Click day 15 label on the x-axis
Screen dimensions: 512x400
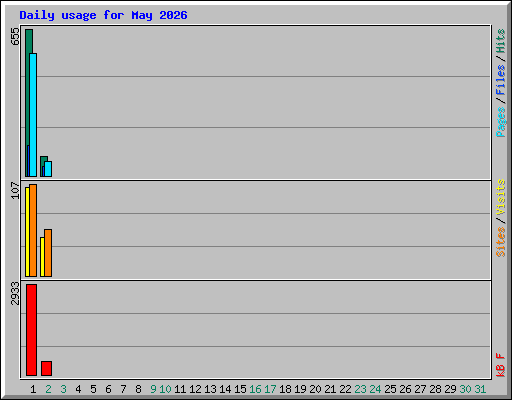point(240,389)
